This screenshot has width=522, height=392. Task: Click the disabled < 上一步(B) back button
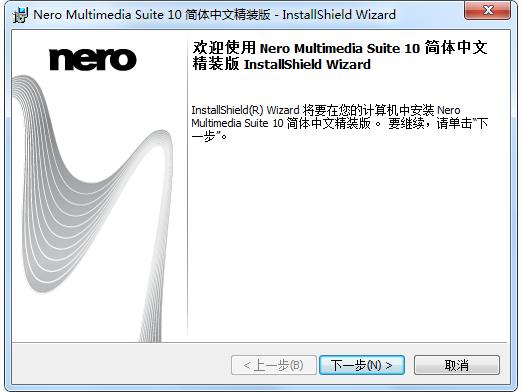[274, 365]
